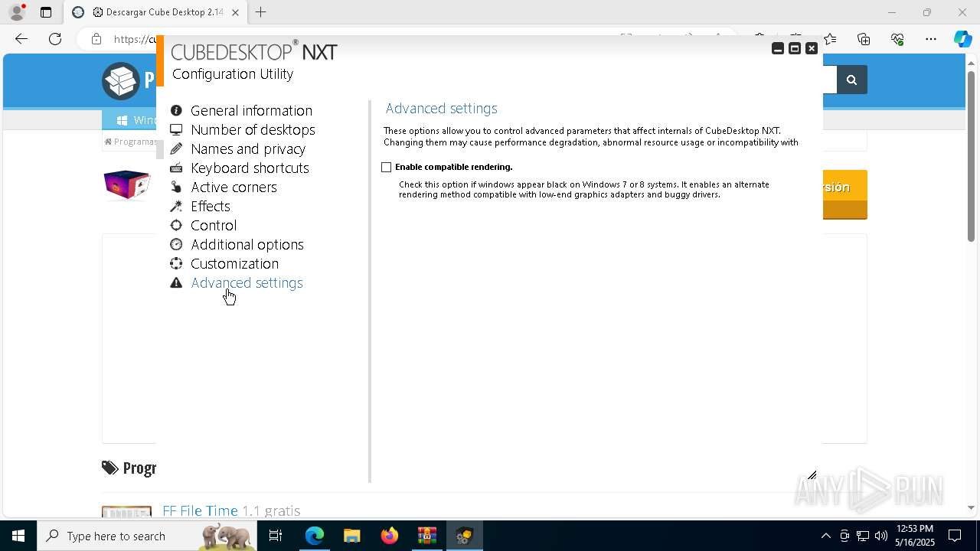This screenshot has height=551, width=980.
Task: Open Edge Browser essentials heart icon
Action: coord(897,39)
